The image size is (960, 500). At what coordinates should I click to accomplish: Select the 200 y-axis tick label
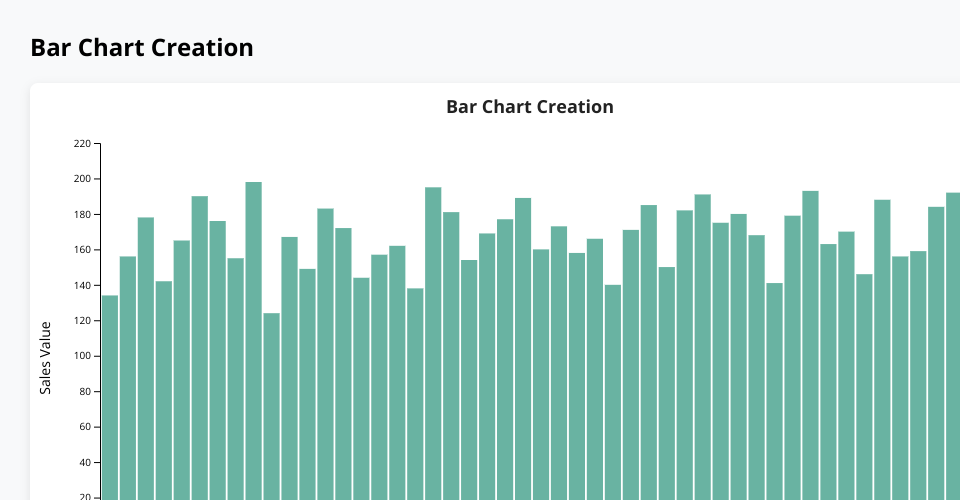pos(82,179)
